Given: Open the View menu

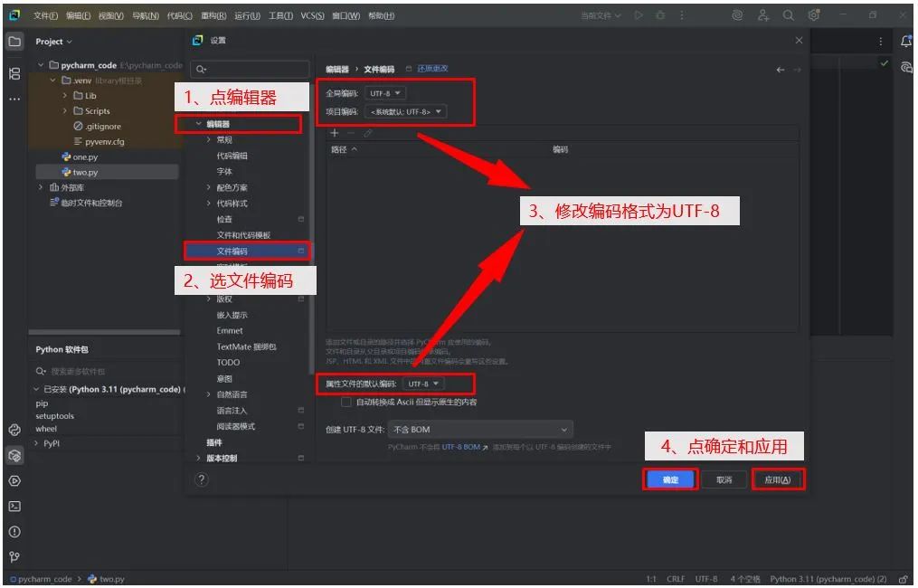Looking at the screenshot, I should click(x=111, y=15).
